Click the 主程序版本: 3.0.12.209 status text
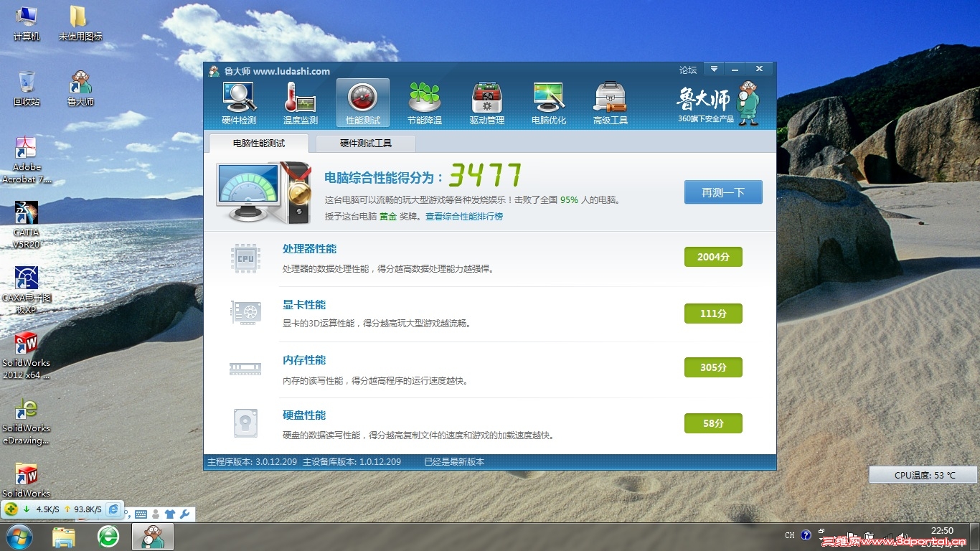The image size is (980, 551). tap(252, 462)
